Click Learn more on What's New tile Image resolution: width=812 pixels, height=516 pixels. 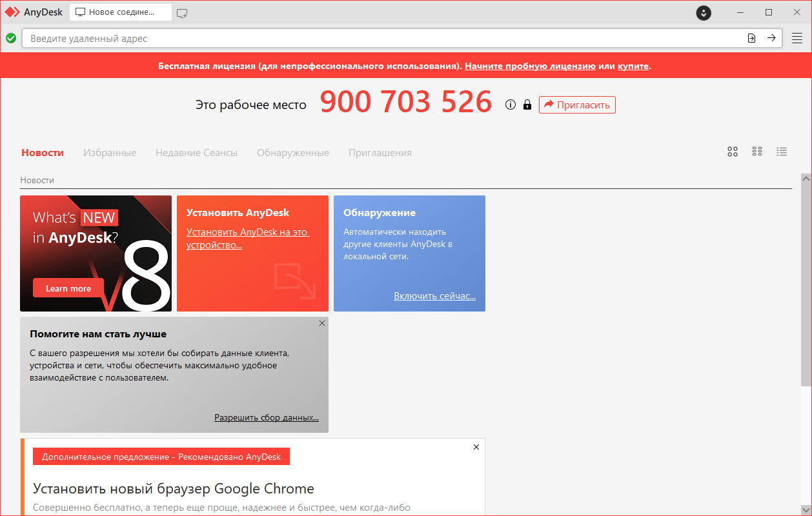(x=68, y=288)
